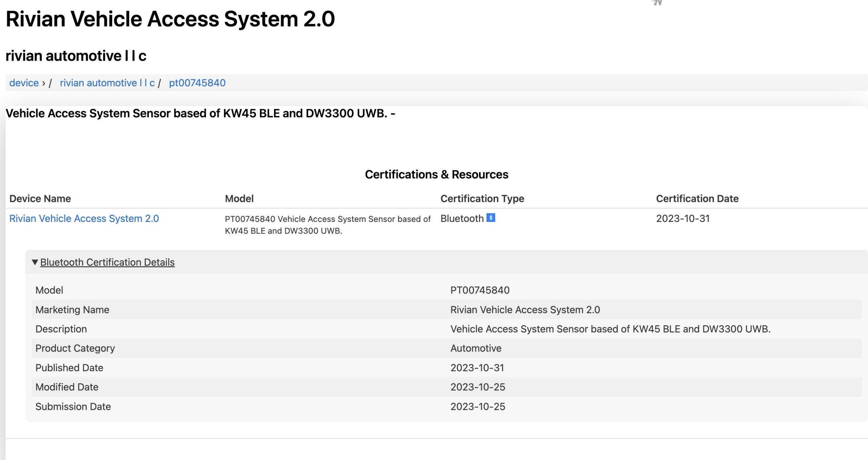Select the Device Name column header
The image size is (868, 460).
tap(40, 198)
